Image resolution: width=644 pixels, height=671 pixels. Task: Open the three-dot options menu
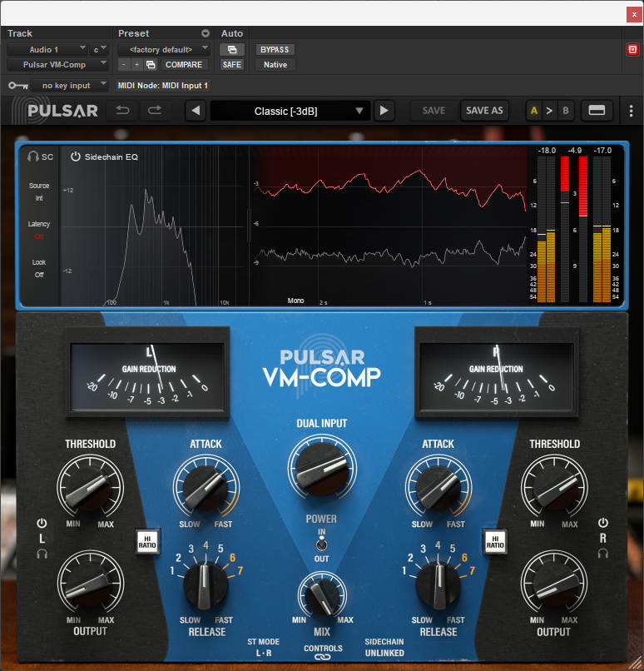pos(631,111)
